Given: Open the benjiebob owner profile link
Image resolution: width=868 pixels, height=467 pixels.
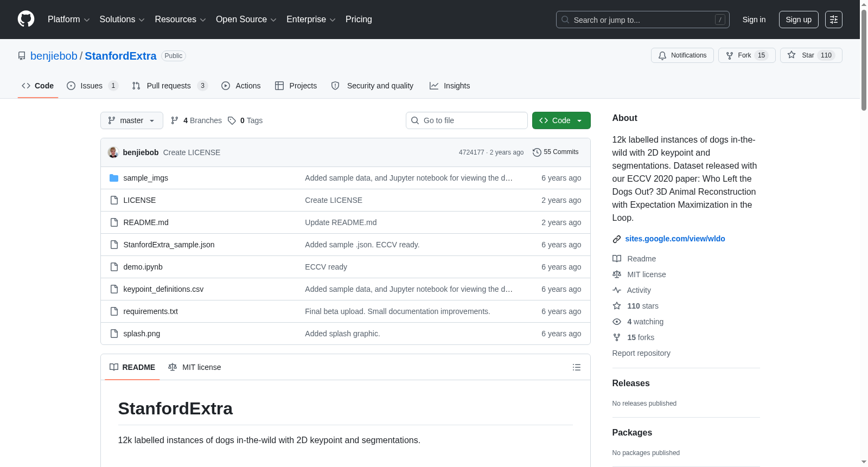Looking at the screenshot, I should [x=54, y=56].
